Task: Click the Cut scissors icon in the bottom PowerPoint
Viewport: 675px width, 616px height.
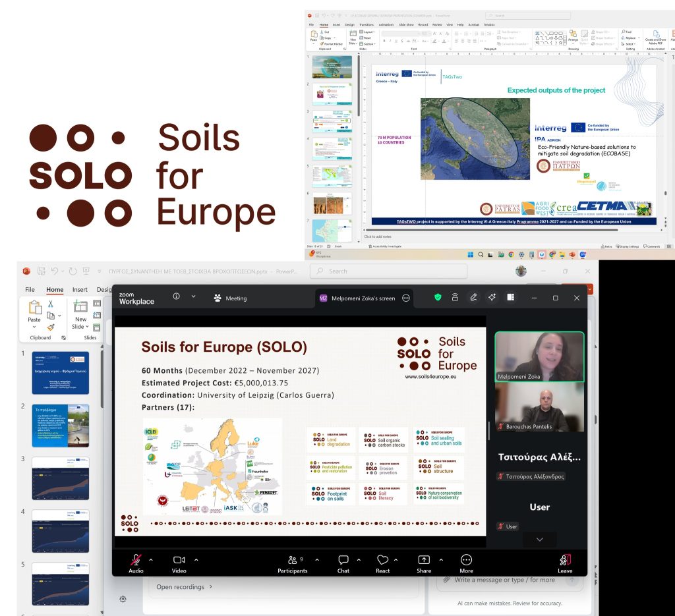Action: (x=51, y=304)
